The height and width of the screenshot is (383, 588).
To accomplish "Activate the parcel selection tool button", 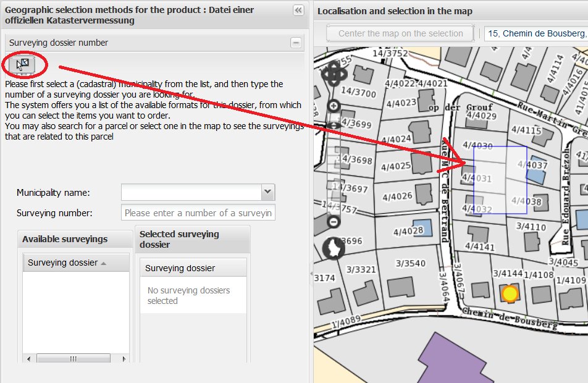I will [22, 63].
